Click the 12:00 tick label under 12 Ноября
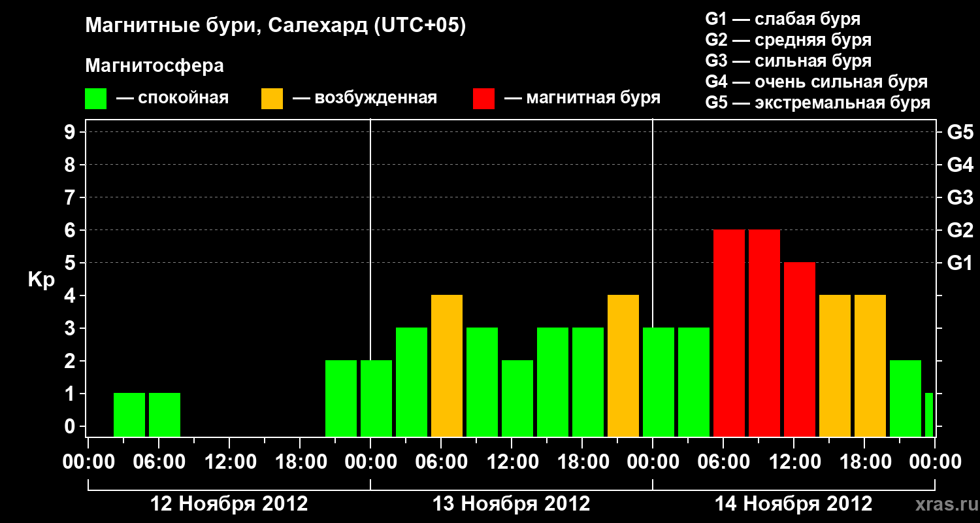980x523 pixels. point(229,462)
